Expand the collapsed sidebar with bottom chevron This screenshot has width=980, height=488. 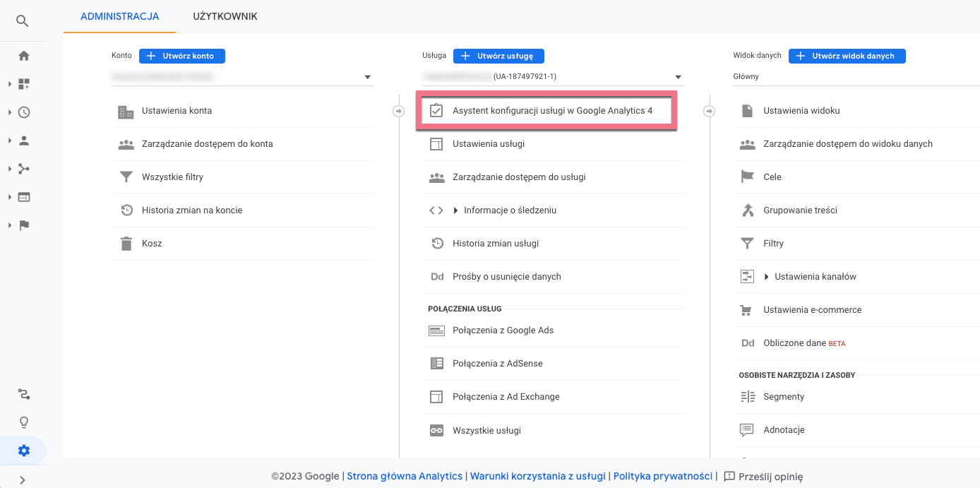[23, 480]
